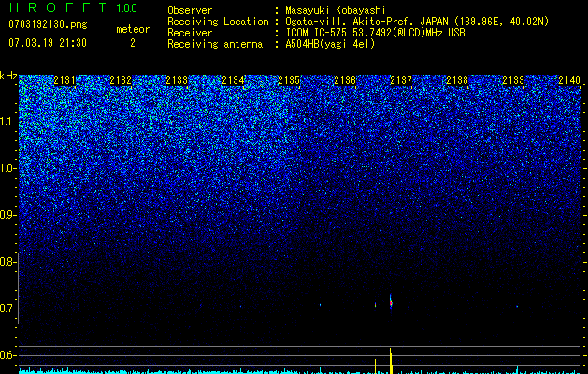Click the meteor count value 2
Image resolution: width=588 pixels, height=374 pixels.
pos(133,43)
